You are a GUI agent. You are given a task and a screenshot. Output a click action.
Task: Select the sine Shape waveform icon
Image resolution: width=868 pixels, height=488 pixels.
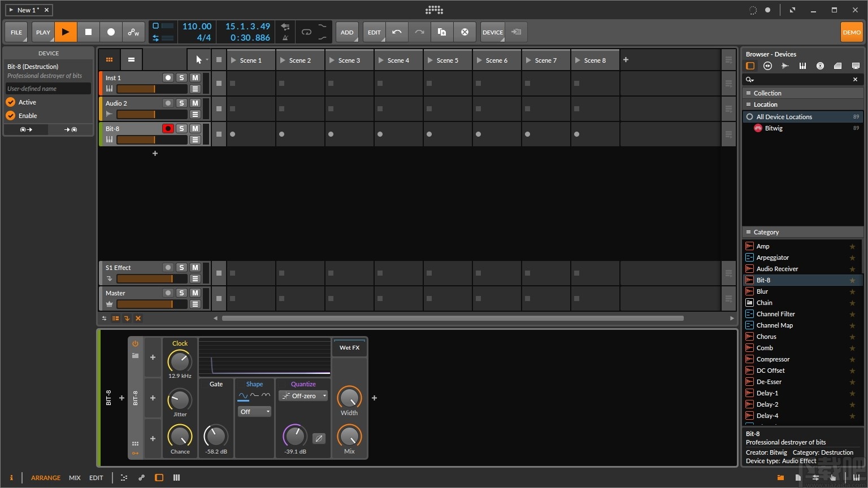click(x=243, y=396)
